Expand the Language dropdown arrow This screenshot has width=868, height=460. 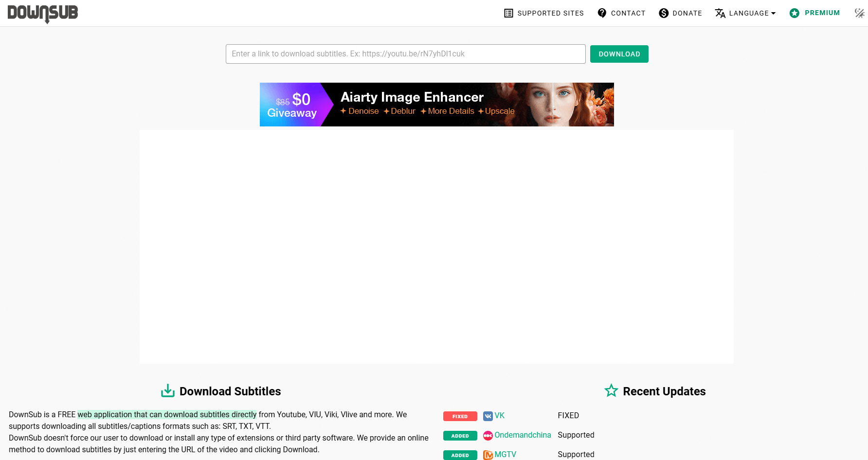773,14
